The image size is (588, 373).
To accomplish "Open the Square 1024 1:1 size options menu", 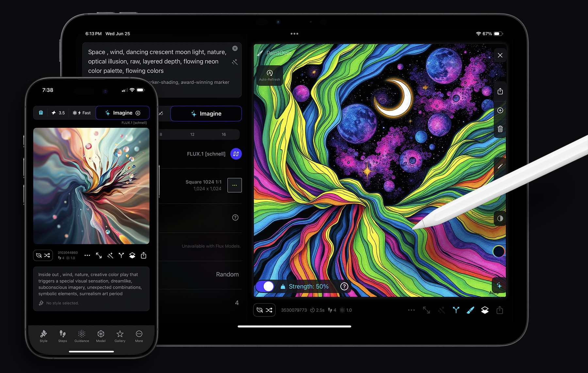I will coord(234,185).
